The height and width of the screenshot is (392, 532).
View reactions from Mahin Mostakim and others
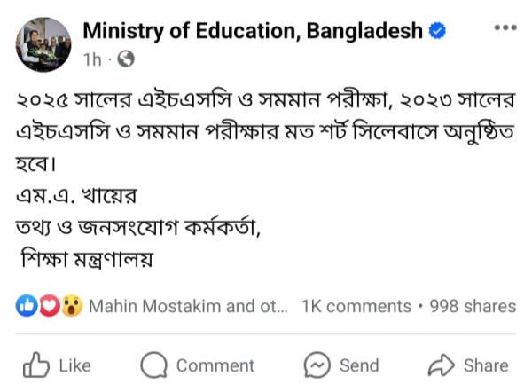(189, 306)
